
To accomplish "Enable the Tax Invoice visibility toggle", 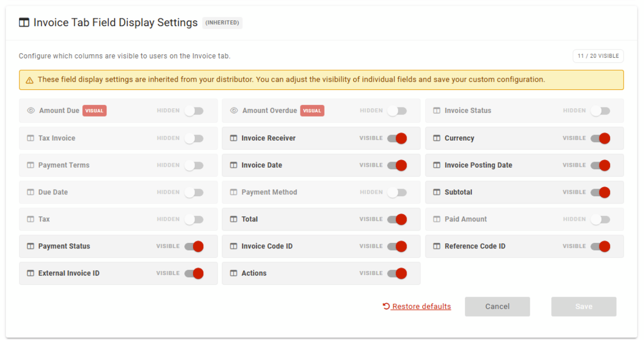I will [x=194, y=138].
